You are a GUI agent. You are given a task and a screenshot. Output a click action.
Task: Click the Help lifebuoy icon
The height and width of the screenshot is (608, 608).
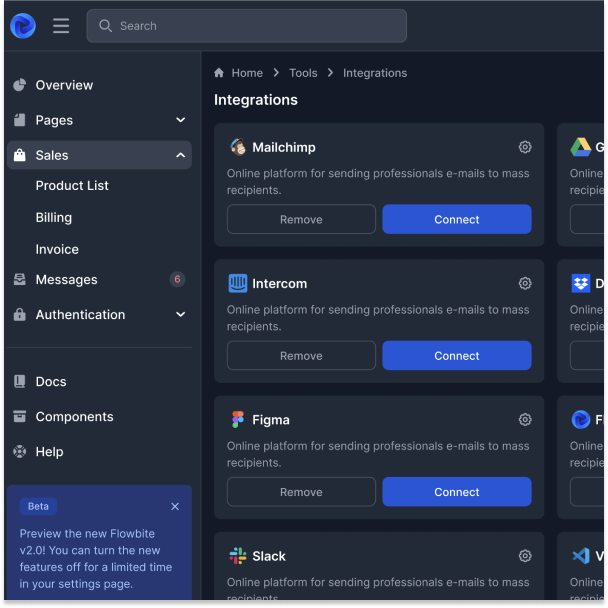pyautogui.click(x=19, y=451)
